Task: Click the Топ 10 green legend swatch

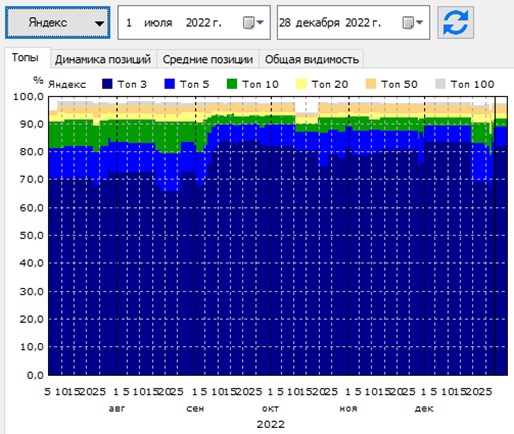Action: [x=232, y=84]
